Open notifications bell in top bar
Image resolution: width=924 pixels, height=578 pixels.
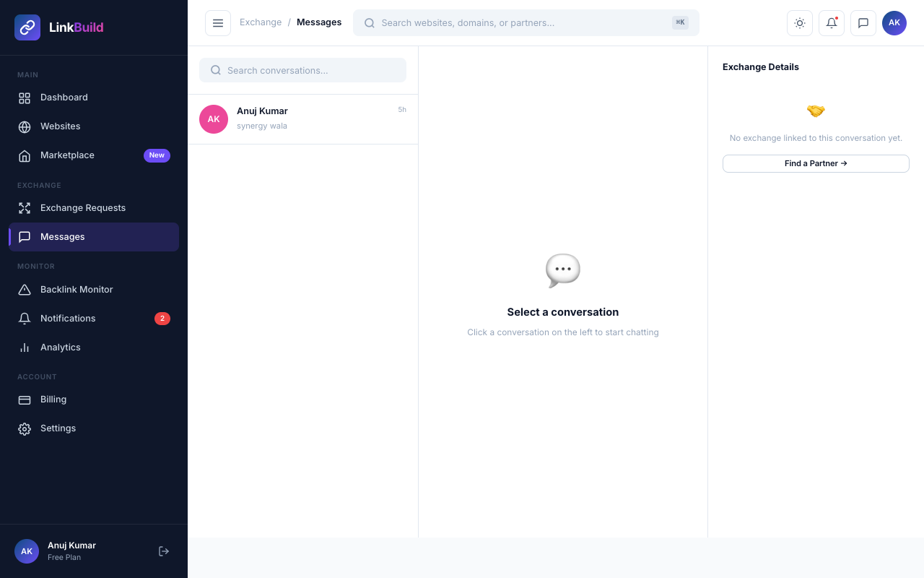[x=832, y=23]
